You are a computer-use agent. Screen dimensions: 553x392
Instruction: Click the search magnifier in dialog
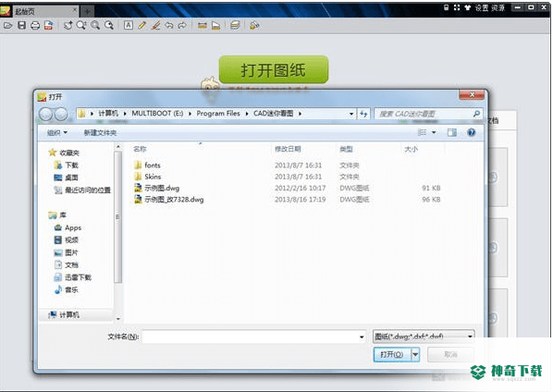pyautogui.click(x=476, y=114)
